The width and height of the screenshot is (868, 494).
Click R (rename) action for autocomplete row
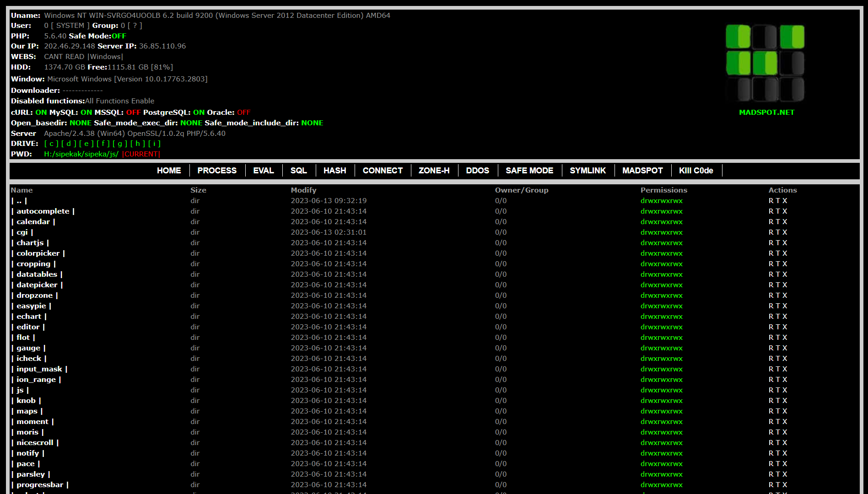(x=771, y=211)
